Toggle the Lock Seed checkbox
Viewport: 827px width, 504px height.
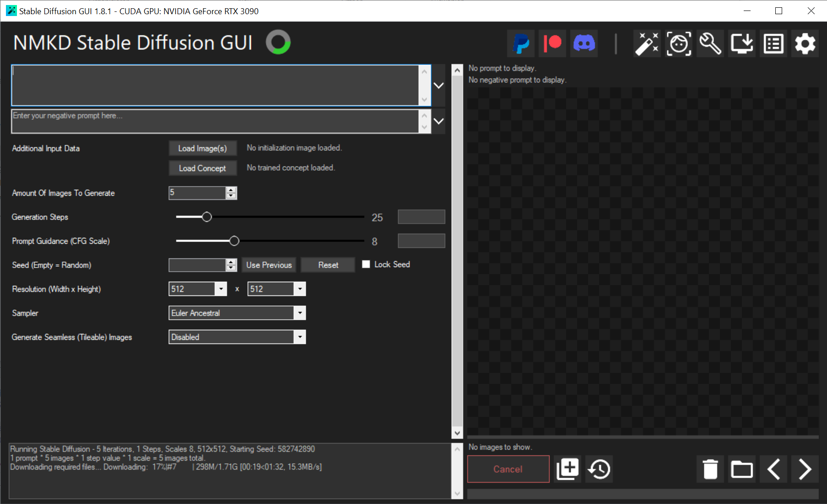(366, 264)
